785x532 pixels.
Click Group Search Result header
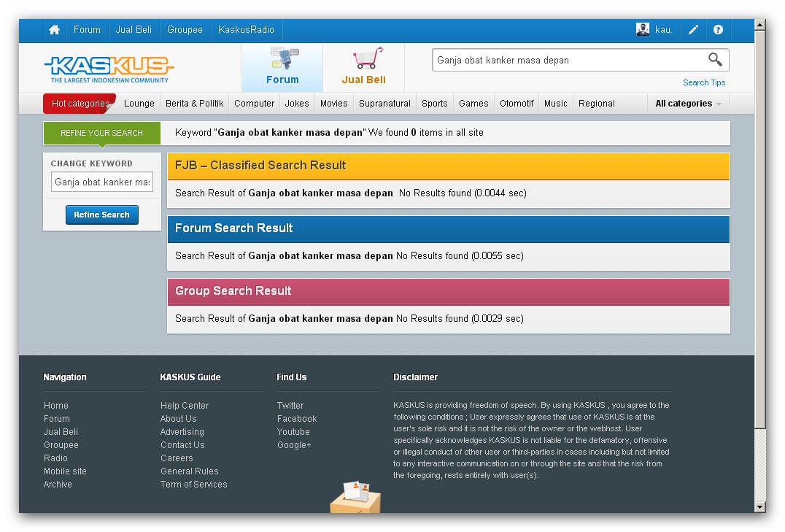(x=449, y=291)
